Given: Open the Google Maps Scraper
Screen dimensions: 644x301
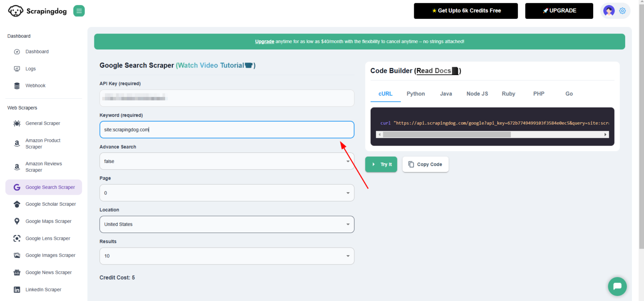Looking at the screenshot, I should (x=48, y=221).
